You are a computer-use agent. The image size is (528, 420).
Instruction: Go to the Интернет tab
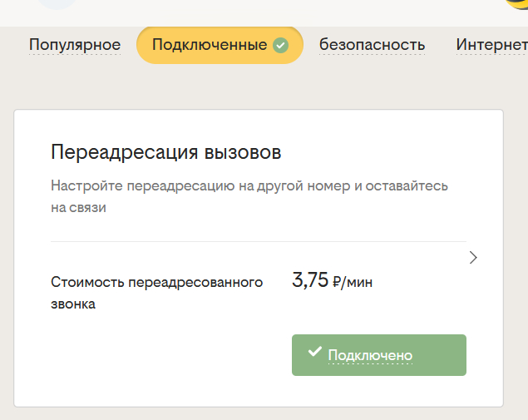point(491,45)
